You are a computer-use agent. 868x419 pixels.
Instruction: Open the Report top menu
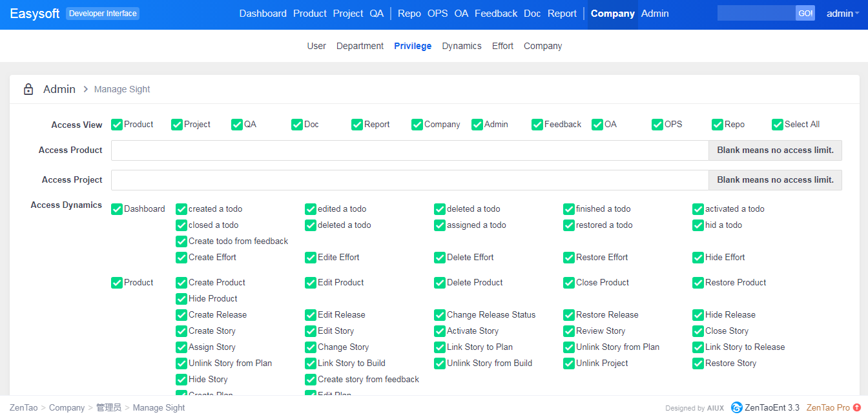coord(562,14)
